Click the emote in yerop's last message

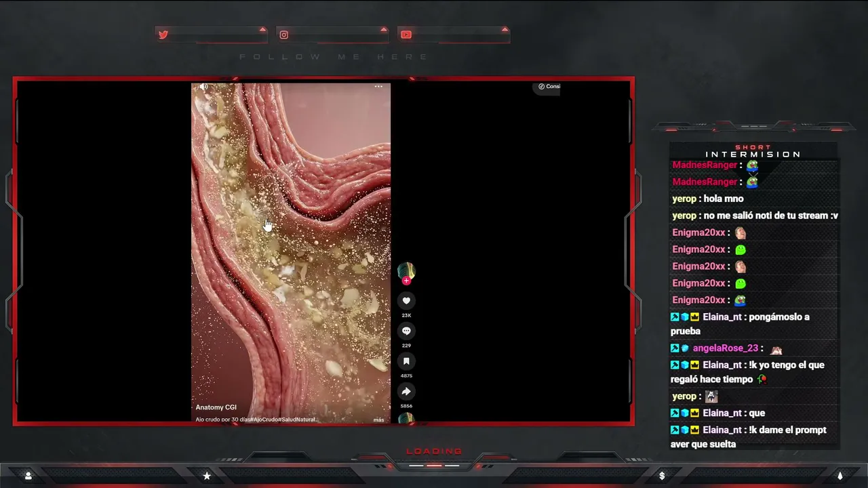[x=711, y=396]
